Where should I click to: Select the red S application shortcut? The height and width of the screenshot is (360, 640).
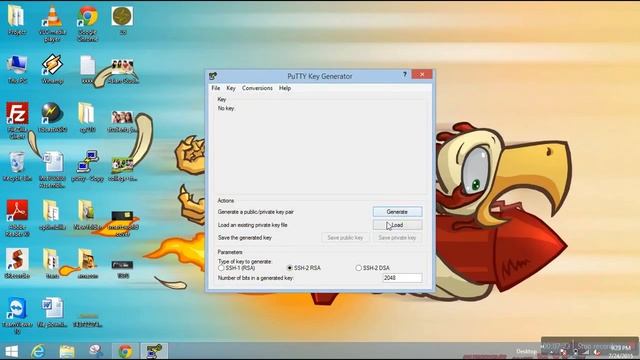[x=17, y=263]
